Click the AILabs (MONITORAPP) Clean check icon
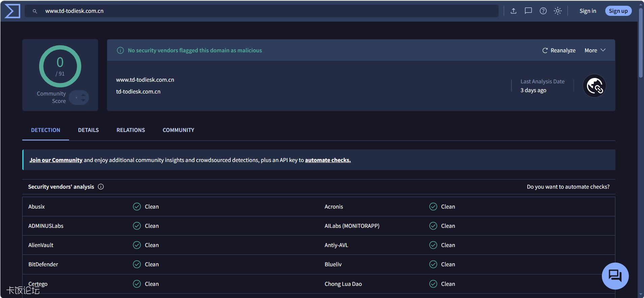Screen dimensions: 644x298 click(433, 226)
